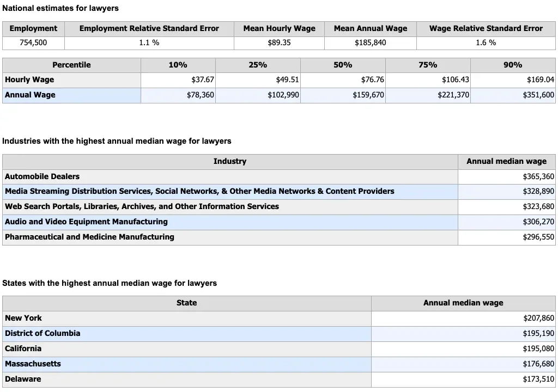
Task: Select the Delaware row
Action: (x=279, y=379)
